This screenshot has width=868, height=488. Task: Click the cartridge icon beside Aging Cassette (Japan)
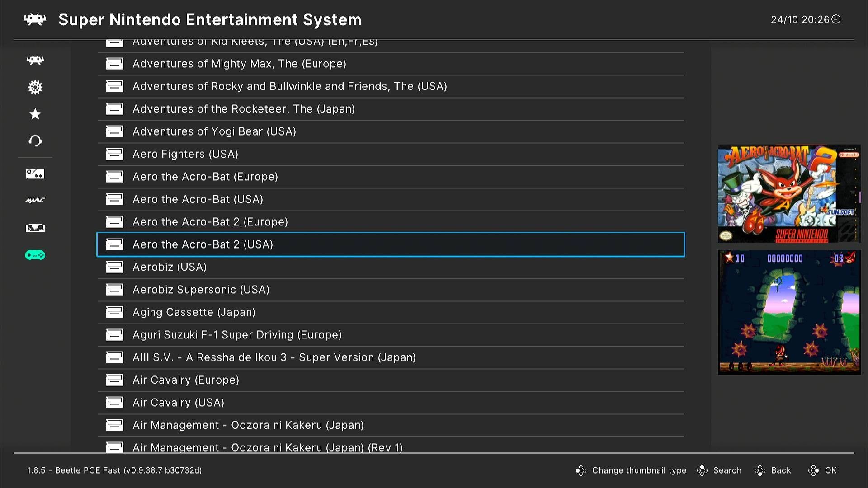(114, 312)
